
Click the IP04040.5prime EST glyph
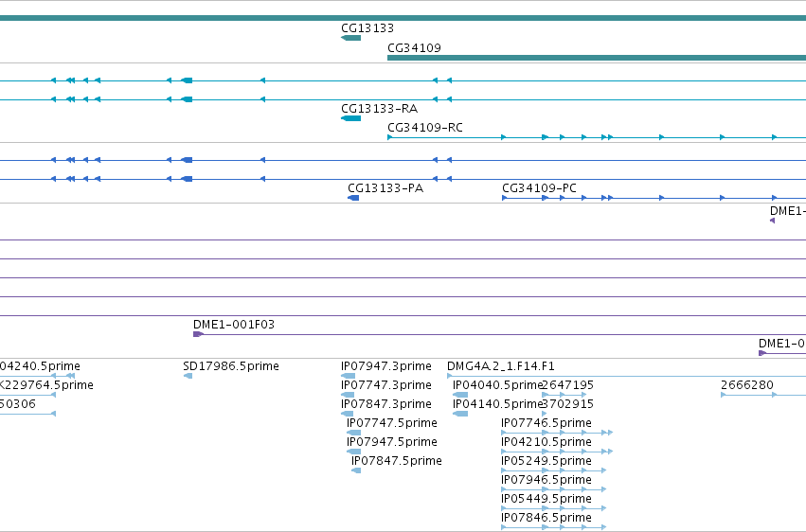[x=460, y=395]
